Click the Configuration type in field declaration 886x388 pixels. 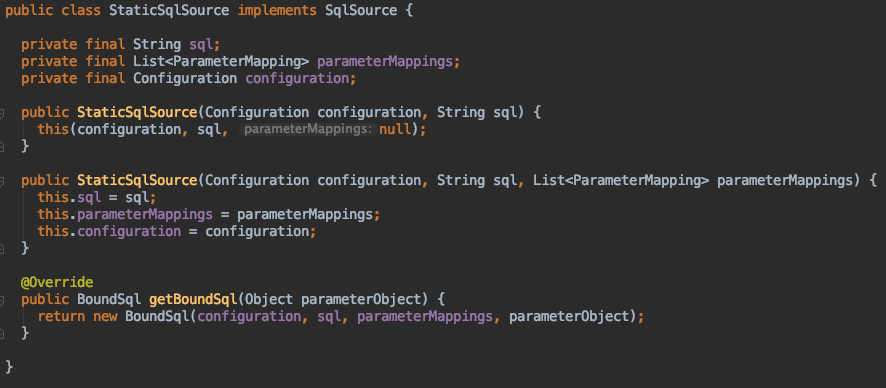185,79
